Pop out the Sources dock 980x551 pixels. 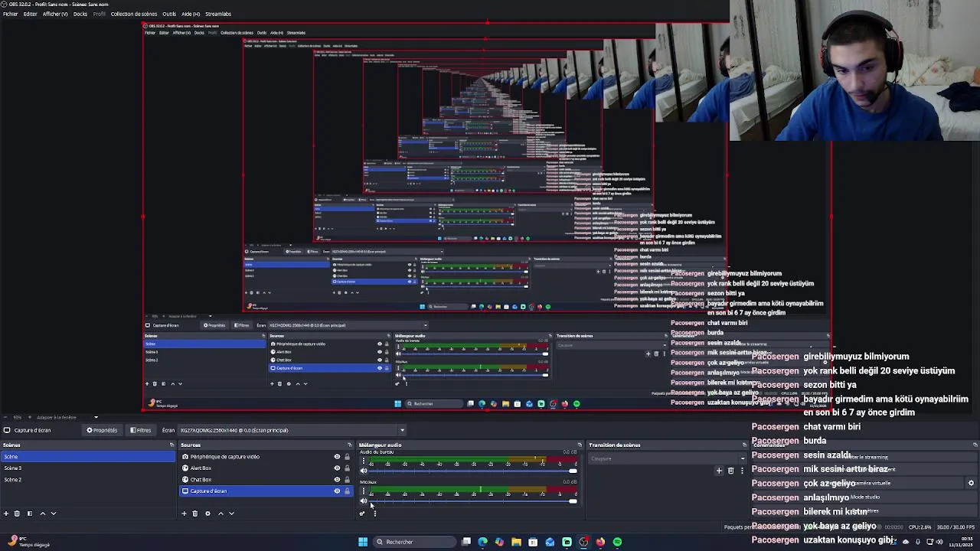pos(350,445)
